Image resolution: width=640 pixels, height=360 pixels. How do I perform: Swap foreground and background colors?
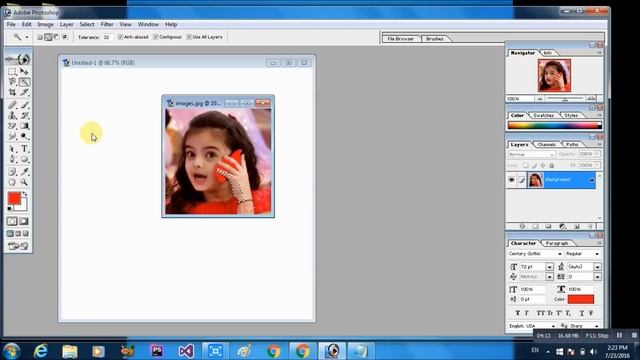tap(25, 193)
